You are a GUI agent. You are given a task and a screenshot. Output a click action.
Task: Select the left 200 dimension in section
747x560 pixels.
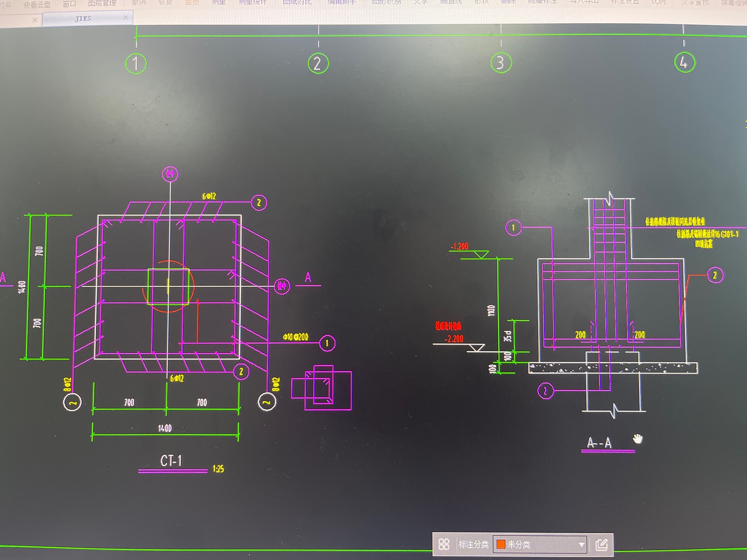pyautogui.click(x=581, y=335)
